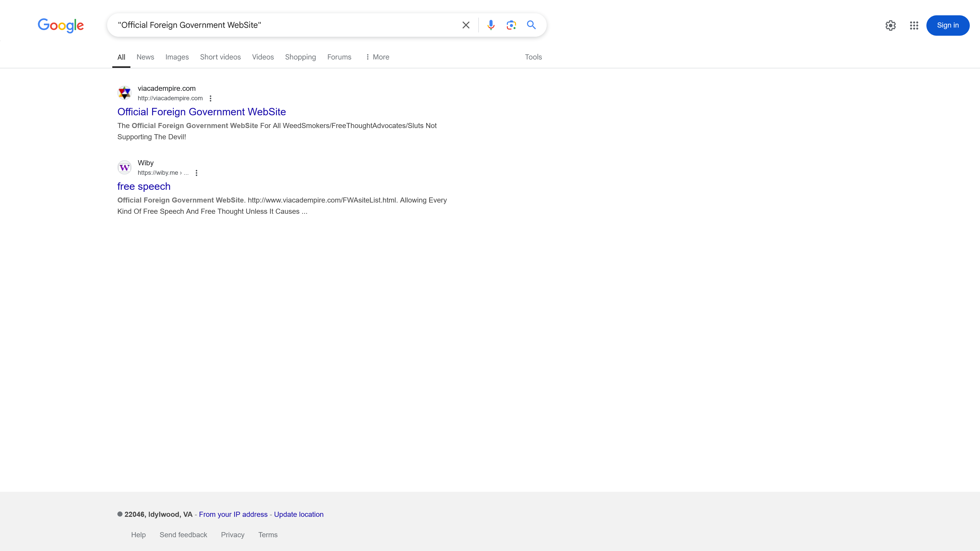Open the Tools filter options
Viewport: 980px width, 551px height.
point(533,57)
